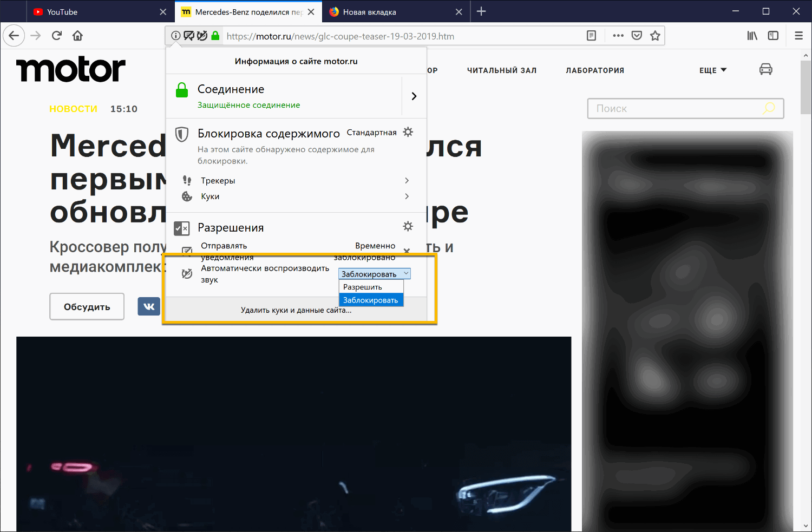Bookmark this page with star icon
Screen dimensions: 812x532
655,36
